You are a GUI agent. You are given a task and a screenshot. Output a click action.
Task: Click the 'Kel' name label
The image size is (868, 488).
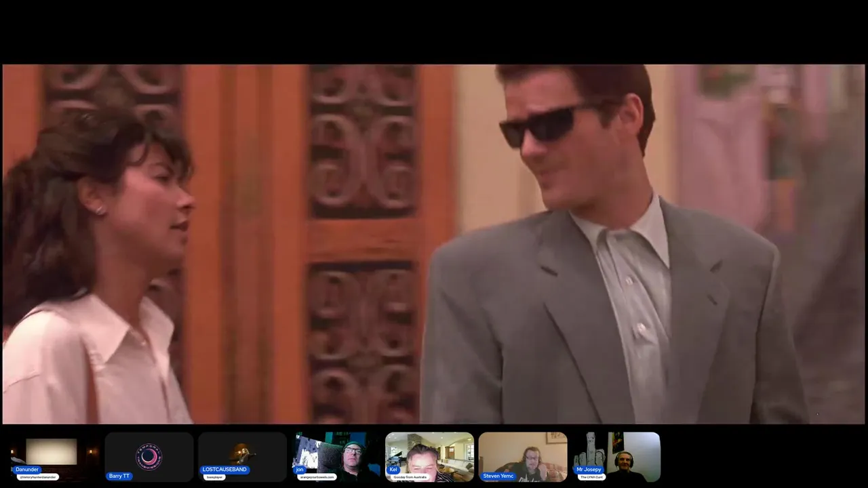pos(393,469)
